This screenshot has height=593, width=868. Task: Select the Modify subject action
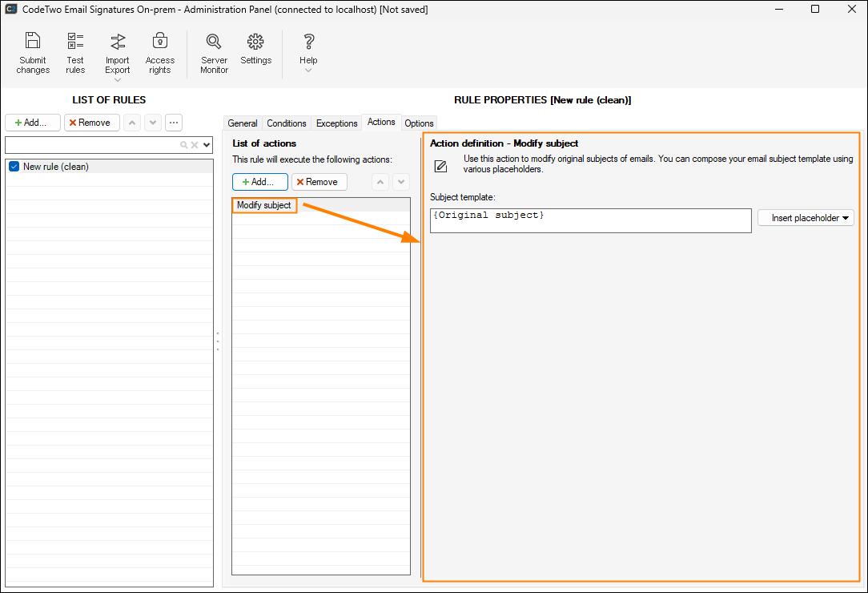point(264,205)
